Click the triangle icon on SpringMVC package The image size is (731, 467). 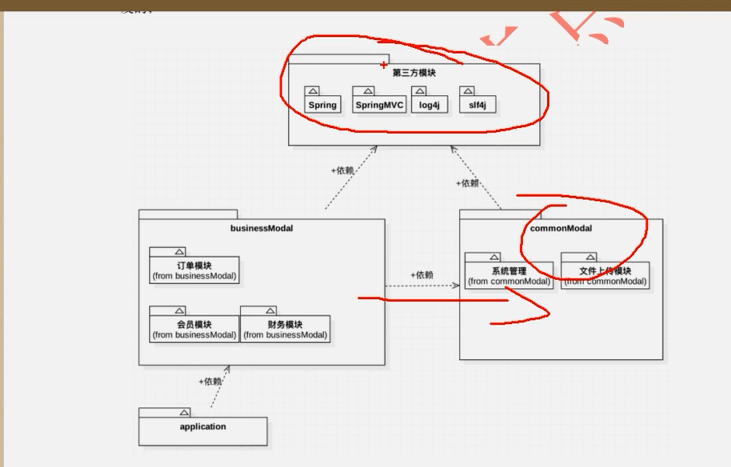pyautogui.click(x=368, y=91)
